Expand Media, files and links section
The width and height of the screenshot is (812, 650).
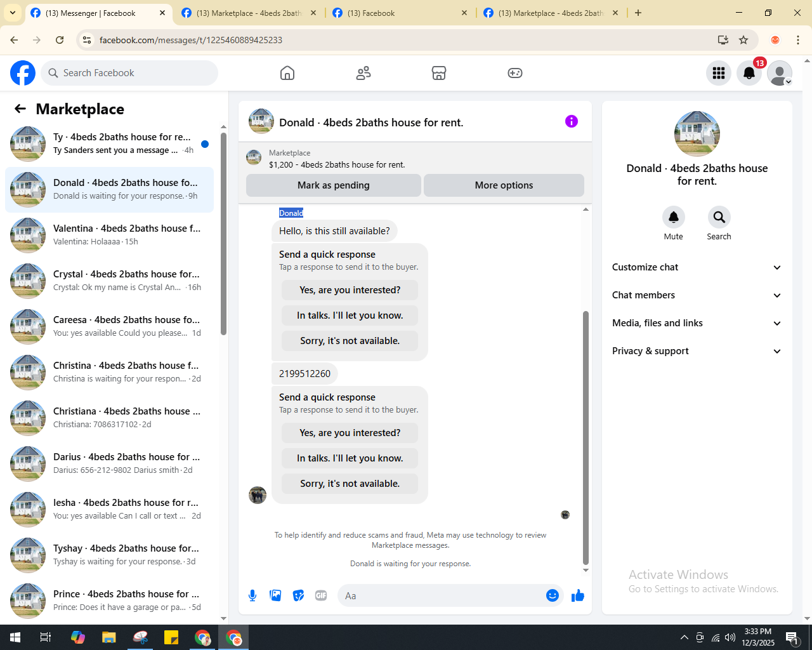coord(697,323)
